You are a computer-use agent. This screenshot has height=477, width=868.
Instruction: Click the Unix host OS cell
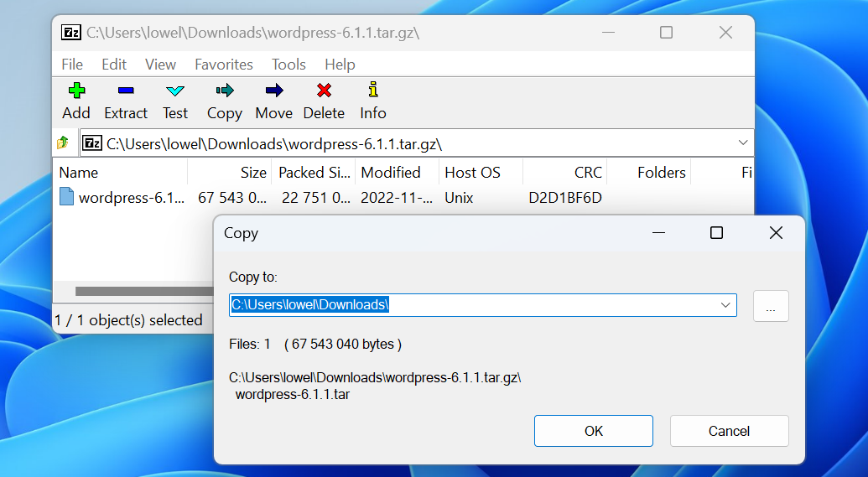[x=459, y=198]
